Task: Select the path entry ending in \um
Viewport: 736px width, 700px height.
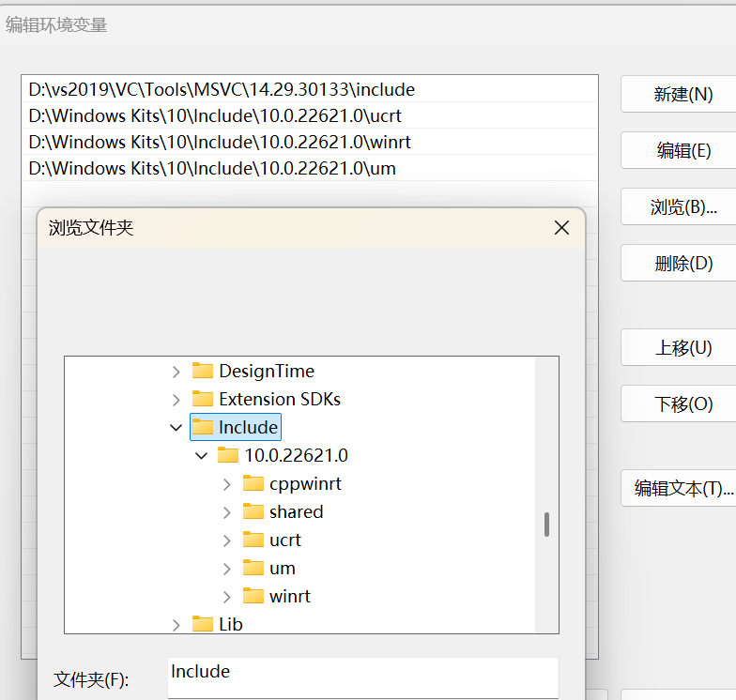Action: point(310,169)
